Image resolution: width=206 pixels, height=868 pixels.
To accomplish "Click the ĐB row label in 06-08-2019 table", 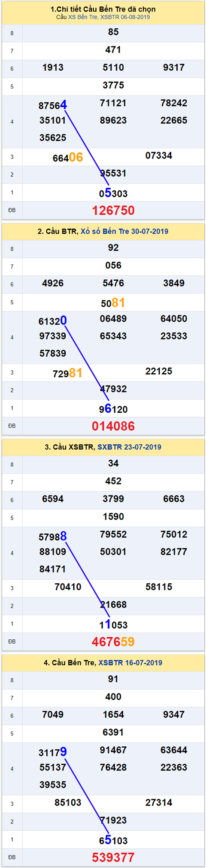I will [12, 210].
